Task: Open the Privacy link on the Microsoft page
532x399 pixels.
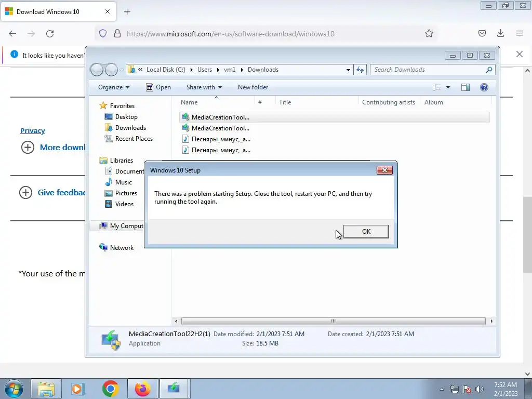Action: (x=33, y=130)
